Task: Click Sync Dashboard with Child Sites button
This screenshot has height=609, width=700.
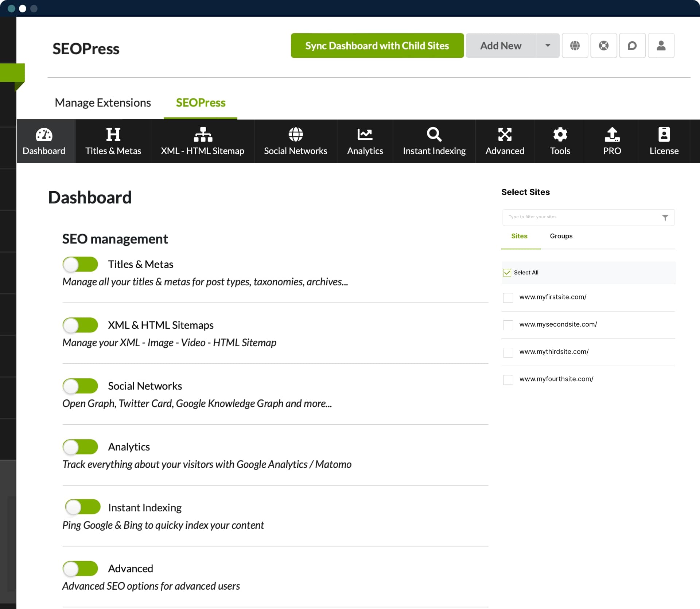Action: coord(377,46)
